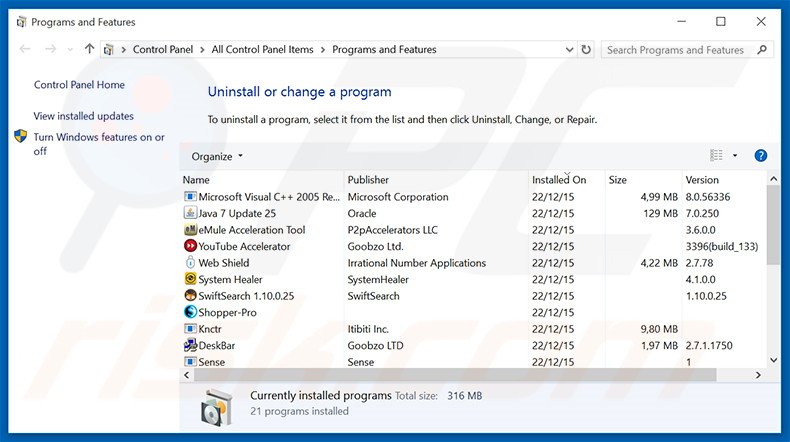Select the Shopper-Pro program icon

tap(191, 313)
